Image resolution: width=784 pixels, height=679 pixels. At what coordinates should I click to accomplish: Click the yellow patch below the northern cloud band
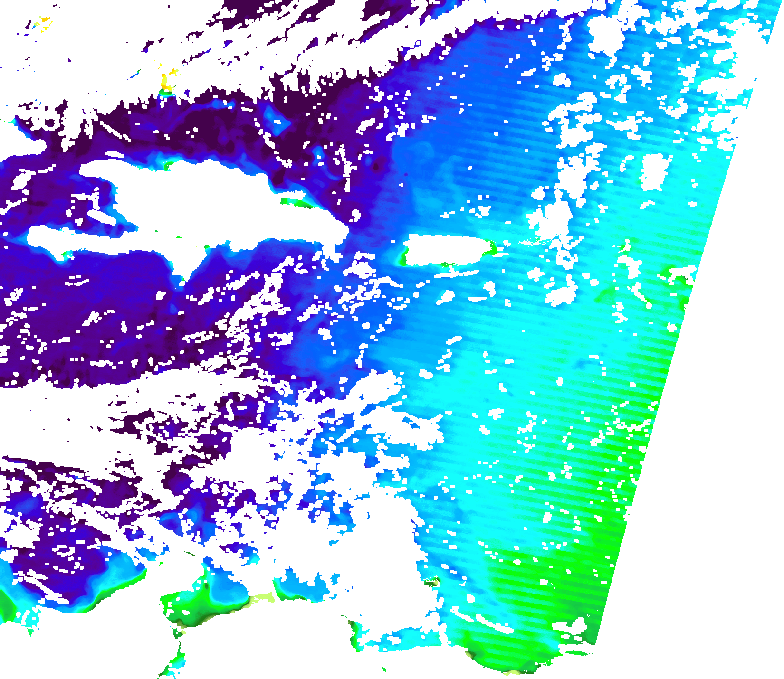(166, 82)
